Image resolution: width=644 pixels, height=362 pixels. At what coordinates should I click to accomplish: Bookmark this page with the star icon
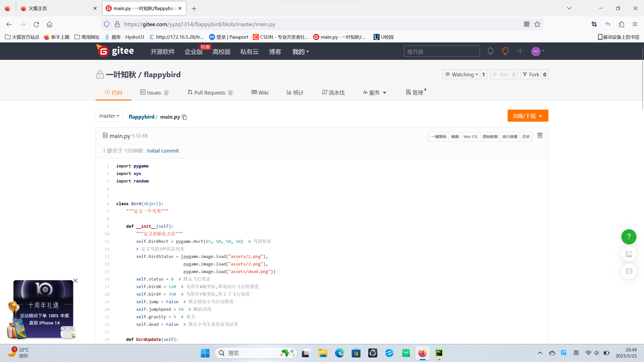(537, 24)
